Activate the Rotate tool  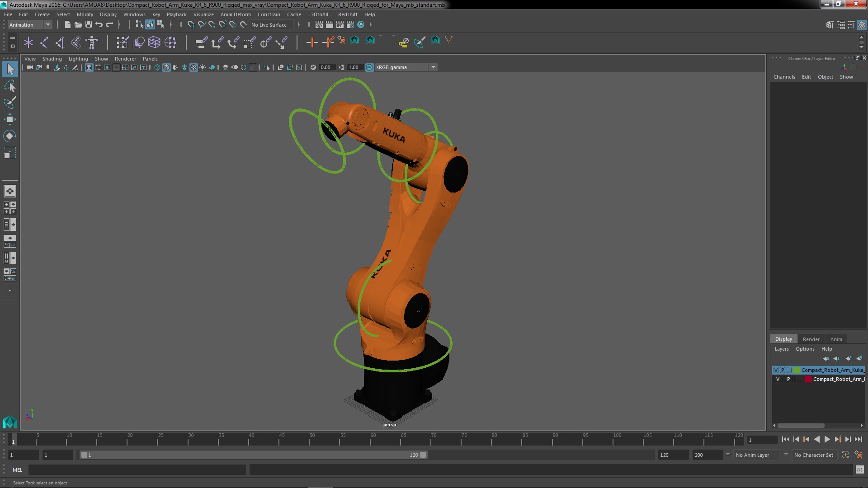click(x=10, y=136)
